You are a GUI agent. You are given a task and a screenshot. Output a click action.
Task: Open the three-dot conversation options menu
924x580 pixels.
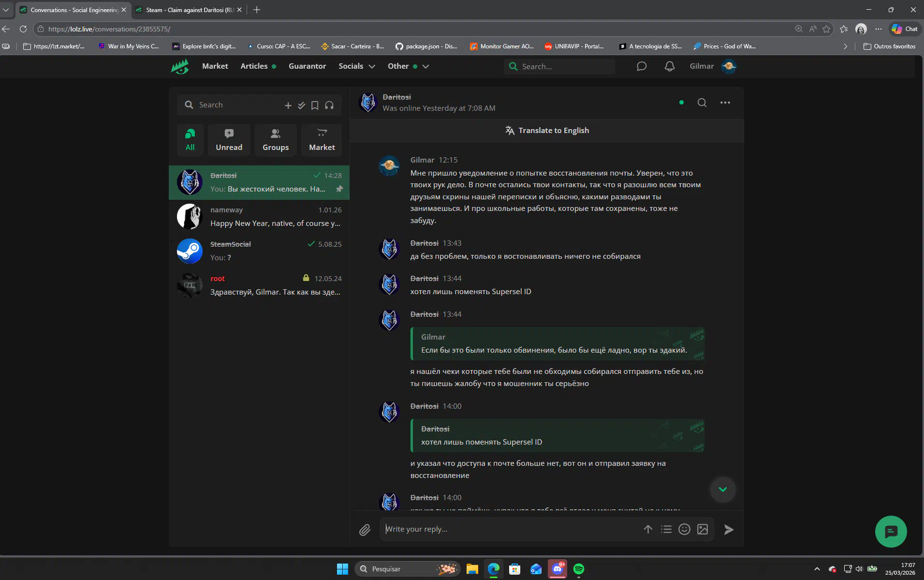coord(725,103)
